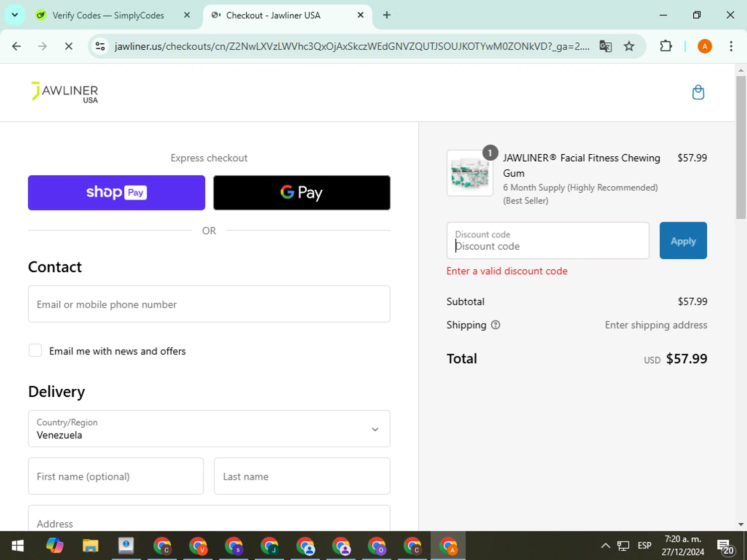The height and width of the screenshot is (560, 747).
Task: Pay with Shop Pay button
Action: [x=117, y=193]
